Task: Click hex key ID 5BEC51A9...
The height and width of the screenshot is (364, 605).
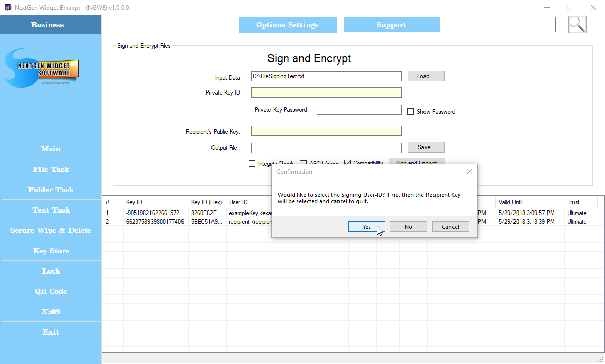Action: (206, 222)
